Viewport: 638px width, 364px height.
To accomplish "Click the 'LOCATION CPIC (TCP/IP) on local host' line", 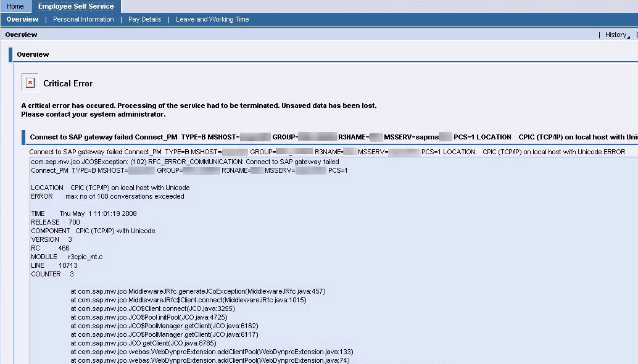I will click(x=110, y=188).
